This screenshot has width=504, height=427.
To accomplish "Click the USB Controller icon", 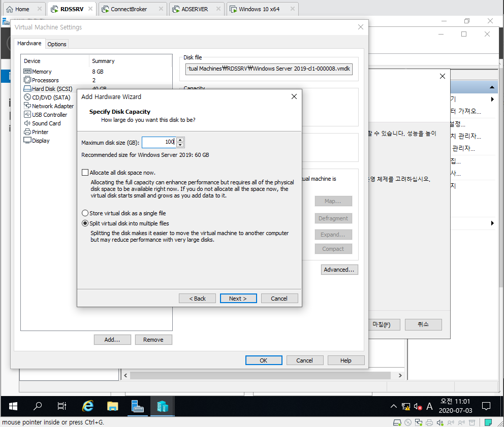I will (x=27, y=114).
